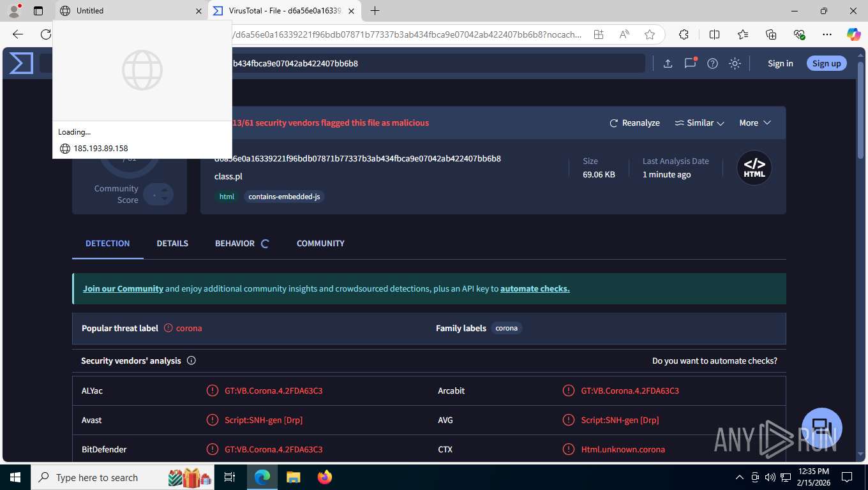The width and height of the screenshot is (868, 490).
Task: Click the Read aloud icon in address bar
Action: pyautogui.click(x=624, y=34)
